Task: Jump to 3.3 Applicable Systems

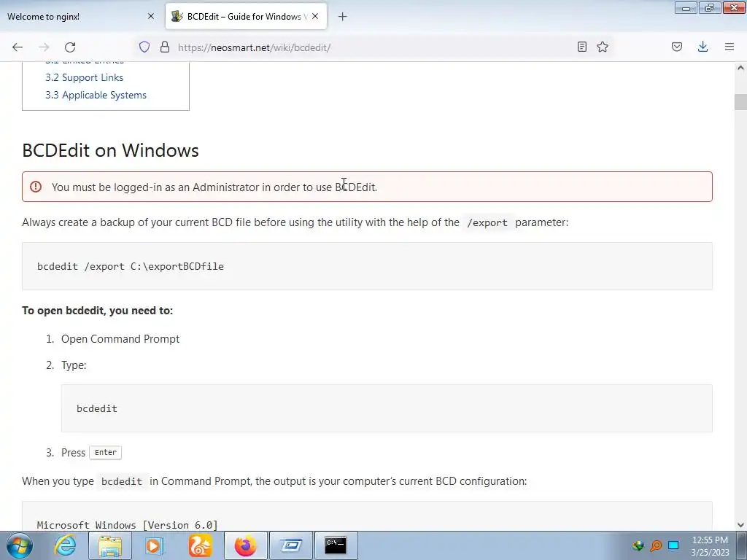Action: coord(96,96)
